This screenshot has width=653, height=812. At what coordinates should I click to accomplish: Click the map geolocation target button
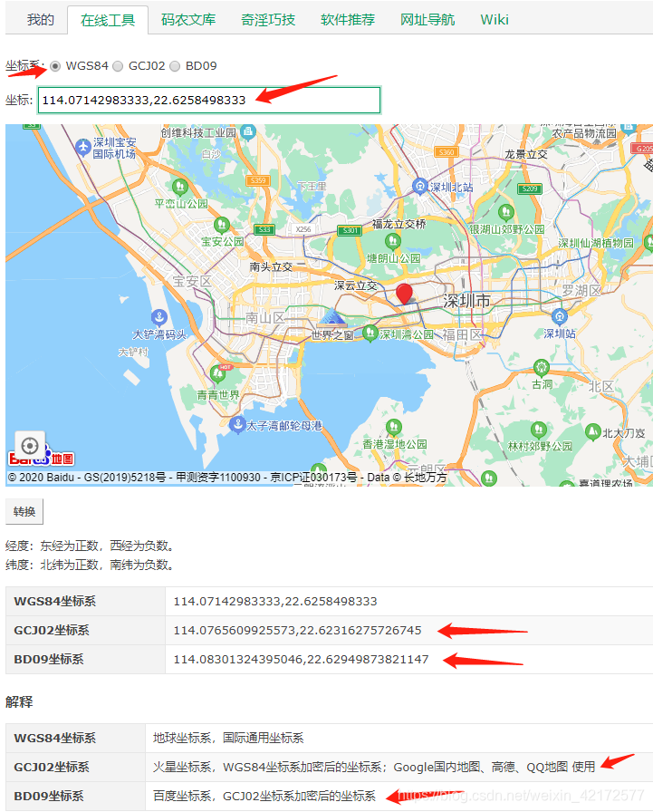pyautogui.click(x=30, y=445)
